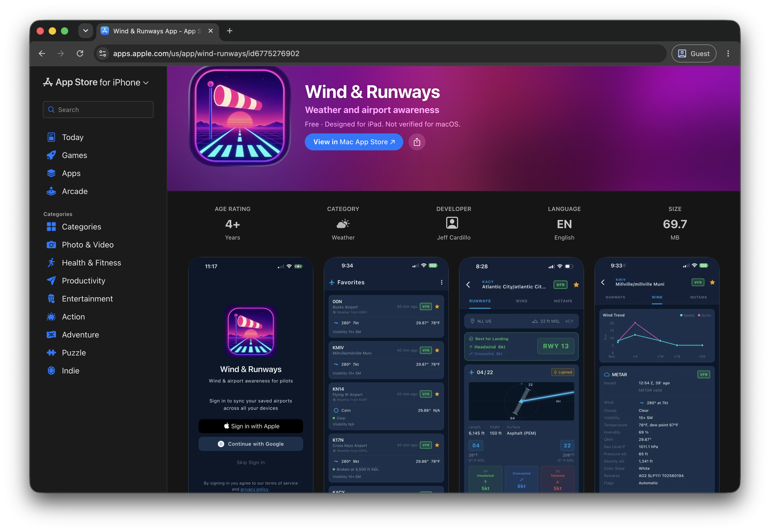Select the Wind & Runways browser tab
Image resolution: width=770 pixels, height=532 pixels.
158,31
